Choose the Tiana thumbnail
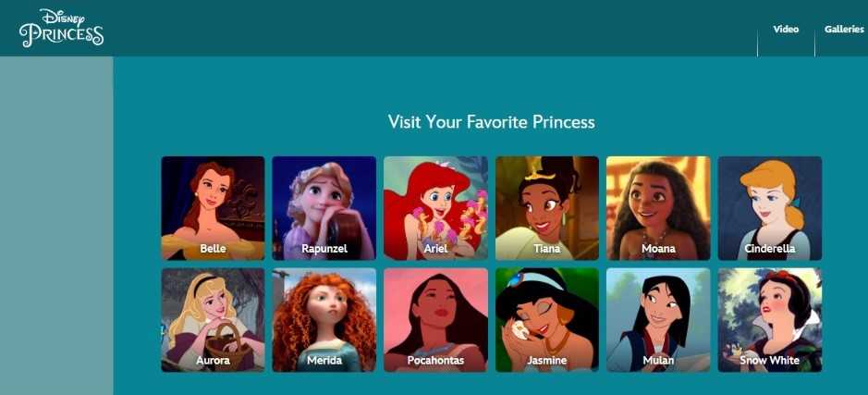The width and height of the screenshot is (868, 395). tap(547, 208)
